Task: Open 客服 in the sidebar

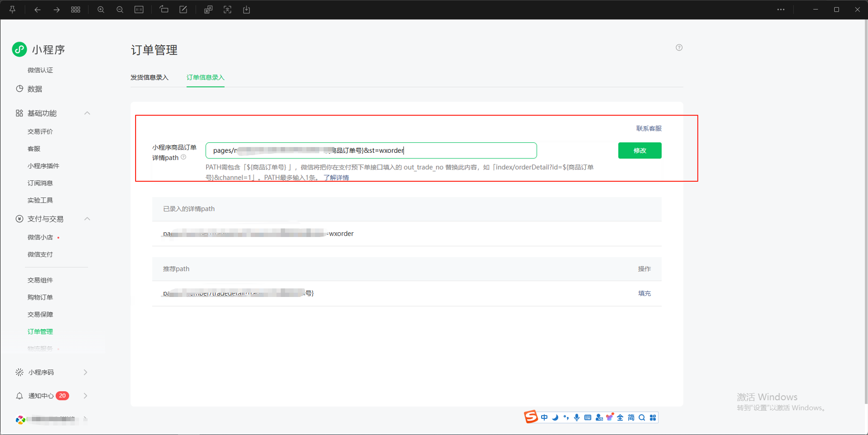Action: (x=34, y=148)
